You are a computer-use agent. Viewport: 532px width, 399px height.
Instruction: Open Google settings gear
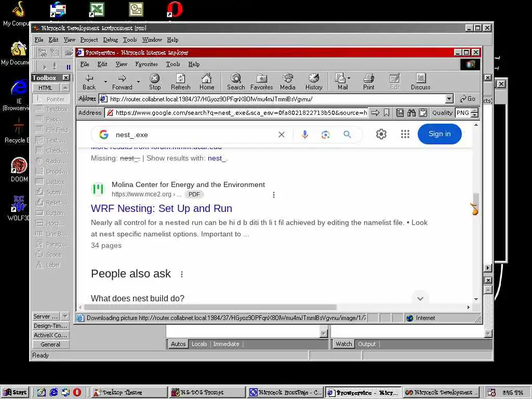pyautogui.click(x=381, y=134)
